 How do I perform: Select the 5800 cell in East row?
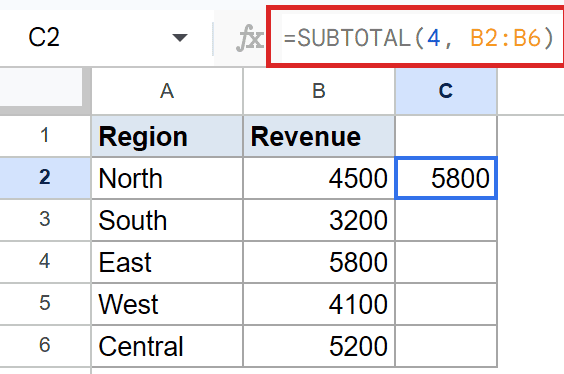click(319, 262)
